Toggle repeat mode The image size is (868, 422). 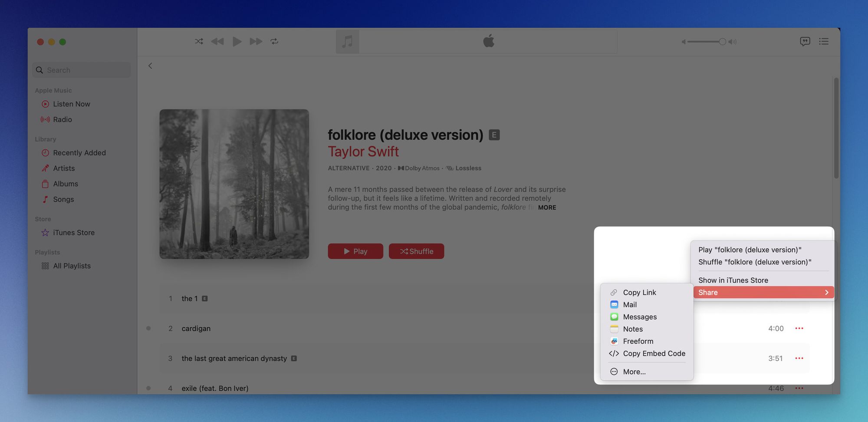coord(274,41)
